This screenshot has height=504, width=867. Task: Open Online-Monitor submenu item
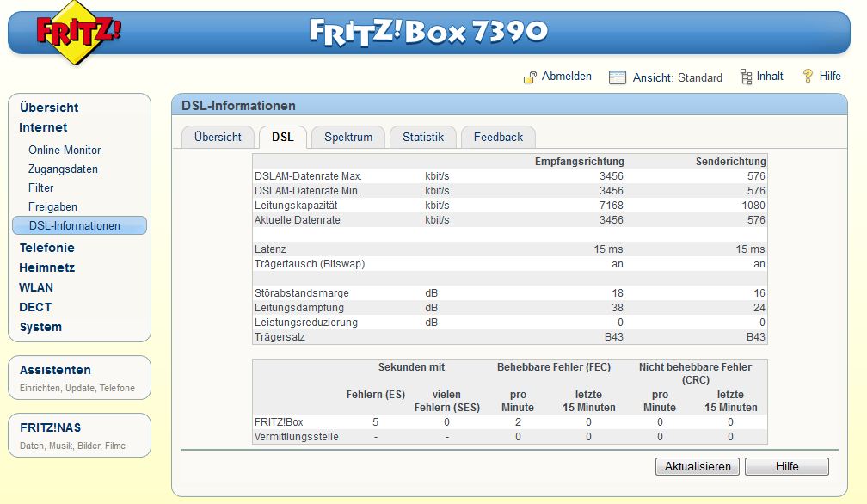[65, 151]
